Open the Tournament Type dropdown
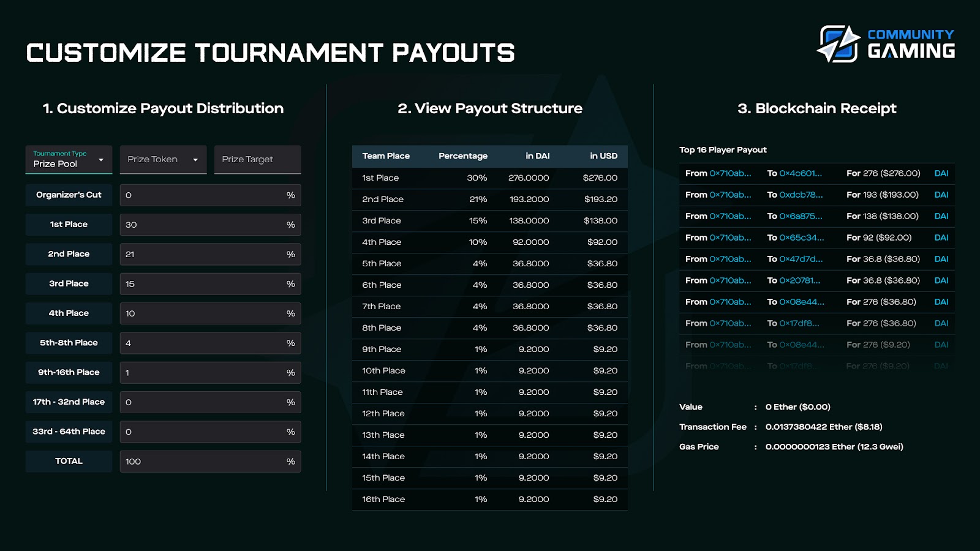The height and width of the screenshot is (551, 980). [x=69, y=159]
